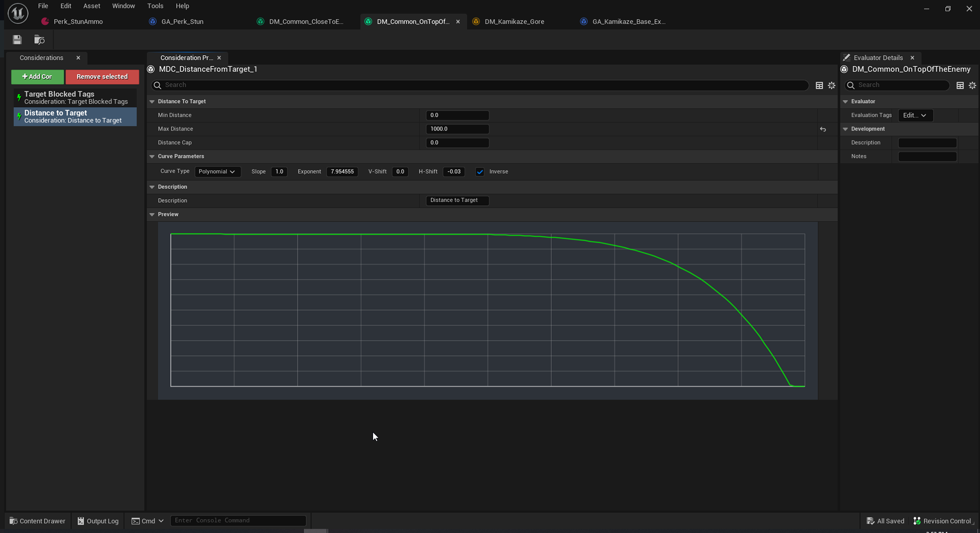Click the Evaluator Details search box

pos(897,85)
